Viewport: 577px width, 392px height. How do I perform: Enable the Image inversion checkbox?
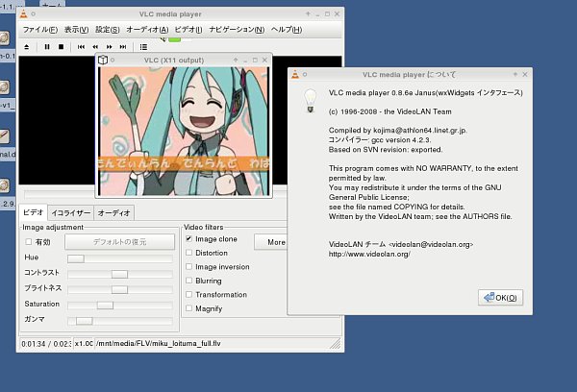188,266
